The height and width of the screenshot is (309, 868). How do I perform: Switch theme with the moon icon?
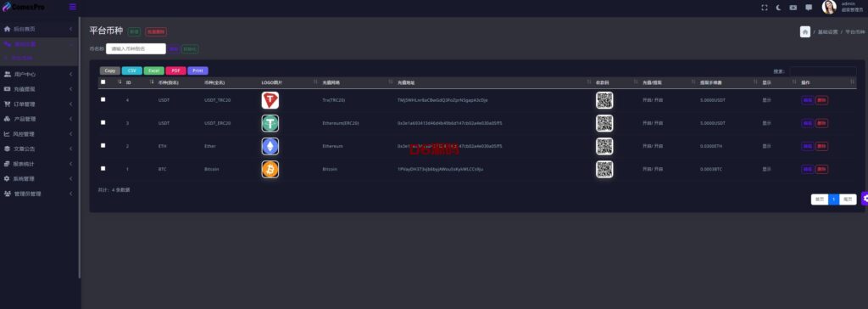(x=779, y=8)
